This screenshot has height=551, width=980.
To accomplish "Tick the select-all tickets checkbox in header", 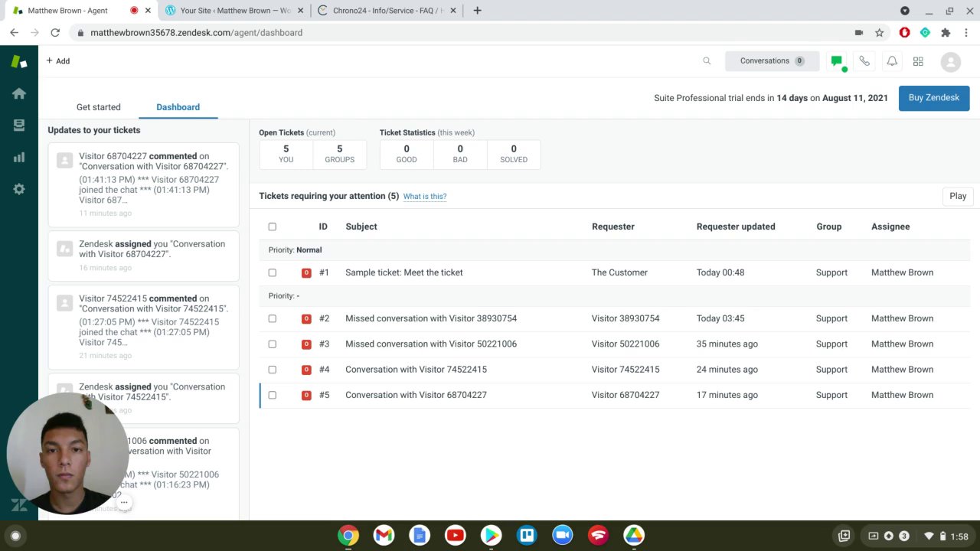I will [272, 227].
